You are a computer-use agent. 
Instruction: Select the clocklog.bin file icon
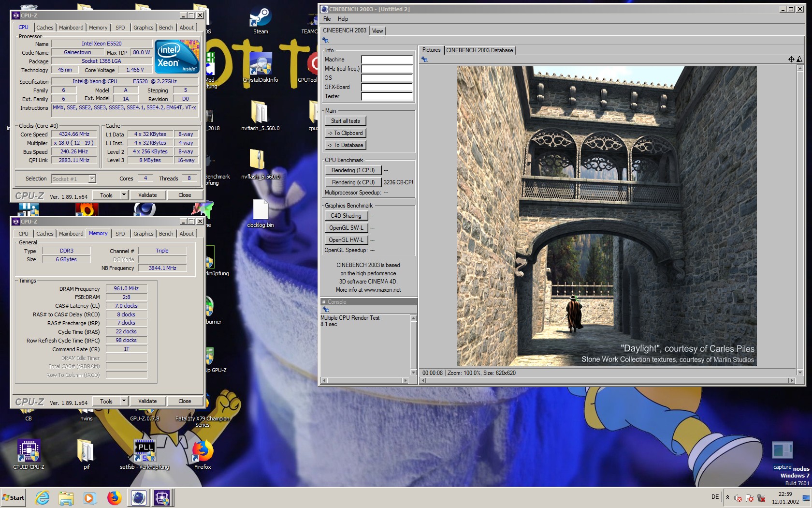261,213
